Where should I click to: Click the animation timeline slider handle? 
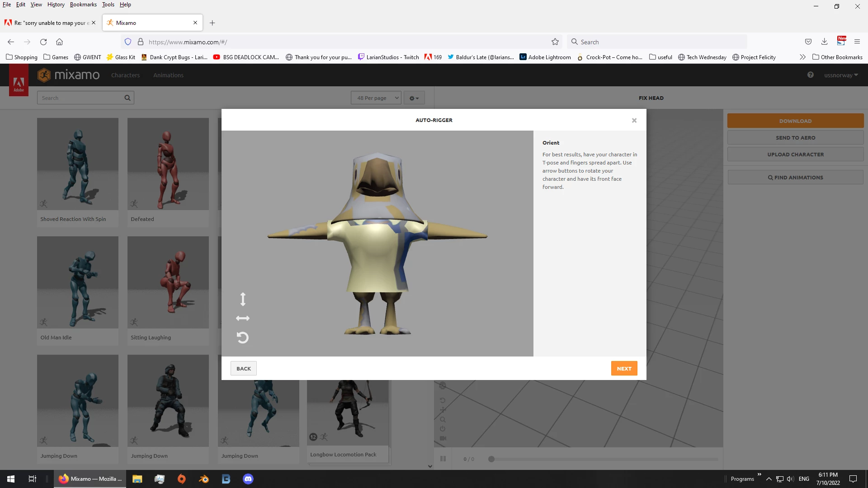[491, 459]
